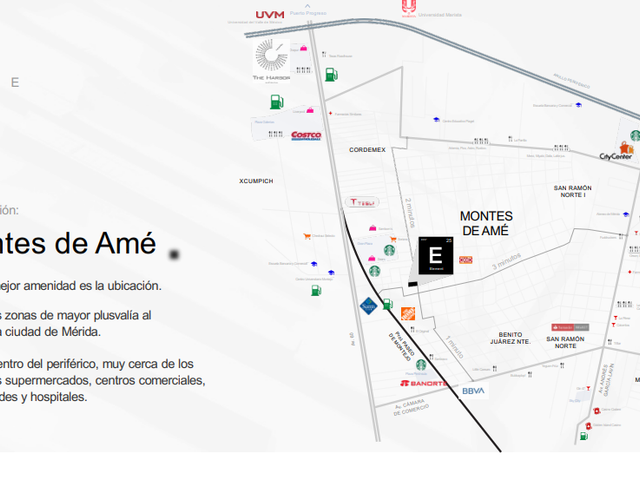This screenshot has height=480, width=640.
Task: Click the Tesla logo marker
Action: [x=362, y=202]
